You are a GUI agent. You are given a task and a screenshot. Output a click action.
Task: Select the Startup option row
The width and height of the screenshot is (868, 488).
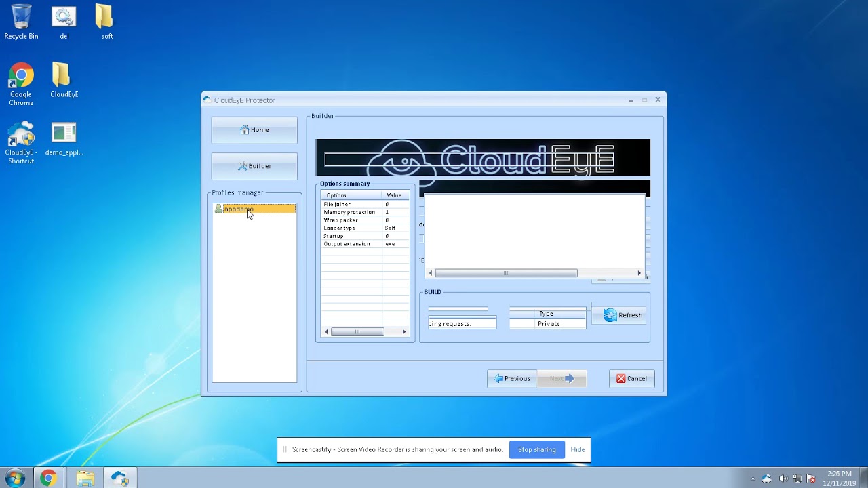[366, 236]
